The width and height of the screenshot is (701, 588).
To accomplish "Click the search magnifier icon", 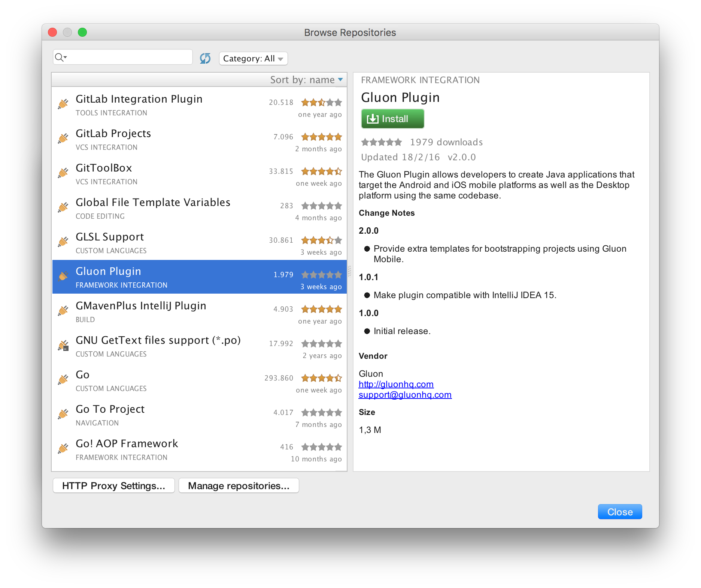I will [60, 57].
